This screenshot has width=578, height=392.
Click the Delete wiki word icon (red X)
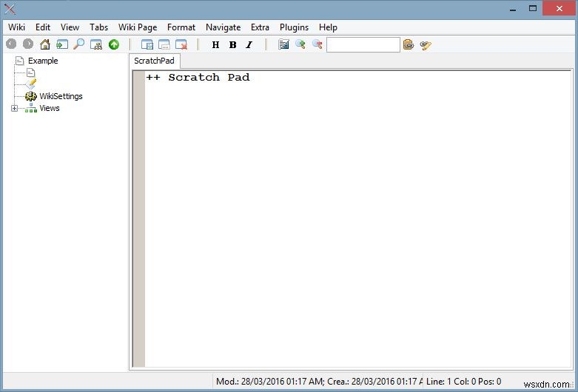[x=181, y=44]
